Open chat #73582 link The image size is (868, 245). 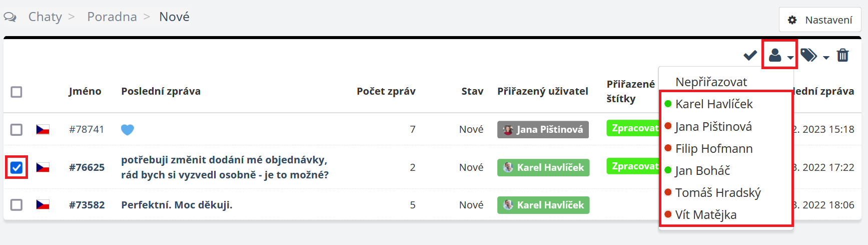87,205
